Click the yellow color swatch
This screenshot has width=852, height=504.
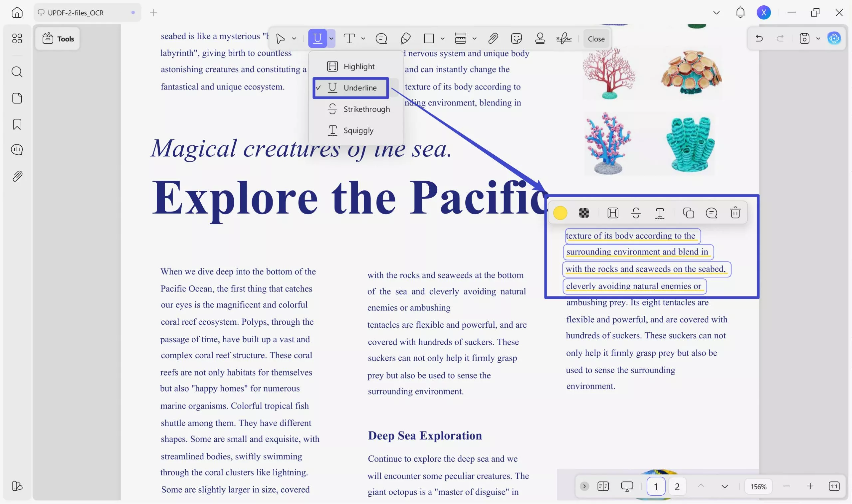[560, 213]
